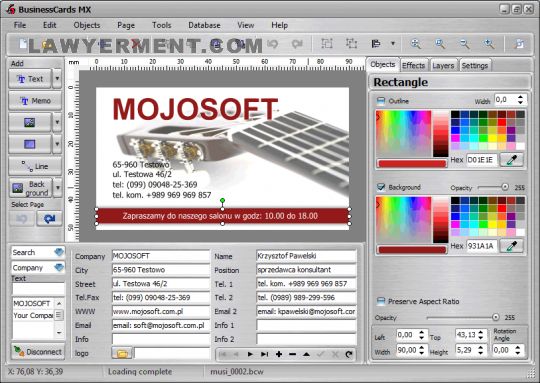Click the refresh database icon

[x=349, y=354]
